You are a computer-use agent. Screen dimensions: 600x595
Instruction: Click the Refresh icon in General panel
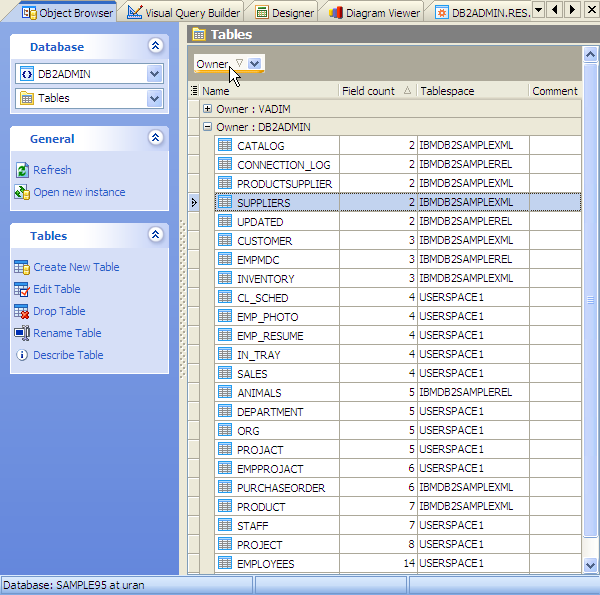click(22, 170)
